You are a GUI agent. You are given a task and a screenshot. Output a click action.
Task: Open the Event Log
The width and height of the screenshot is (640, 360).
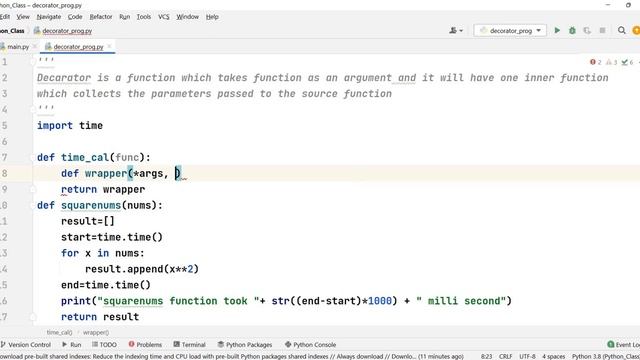[623, 344]
